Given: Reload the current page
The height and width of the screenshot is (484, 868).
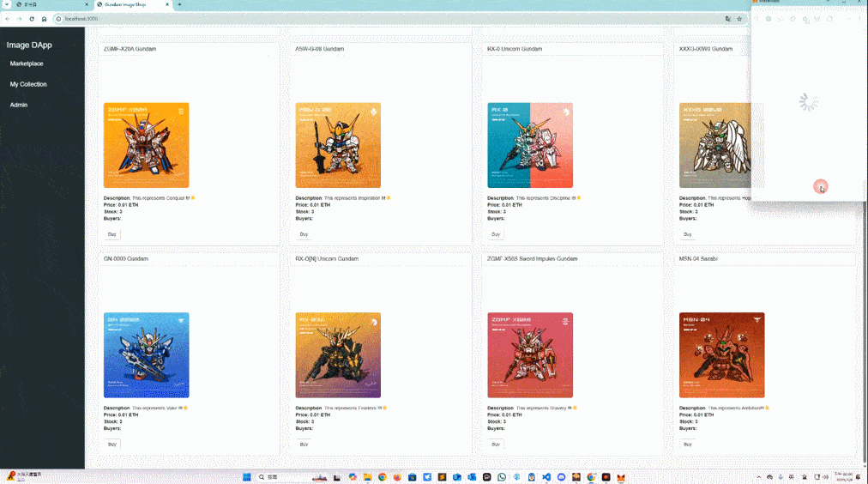Looking at the screenshot, I should (x=32, y=19).
